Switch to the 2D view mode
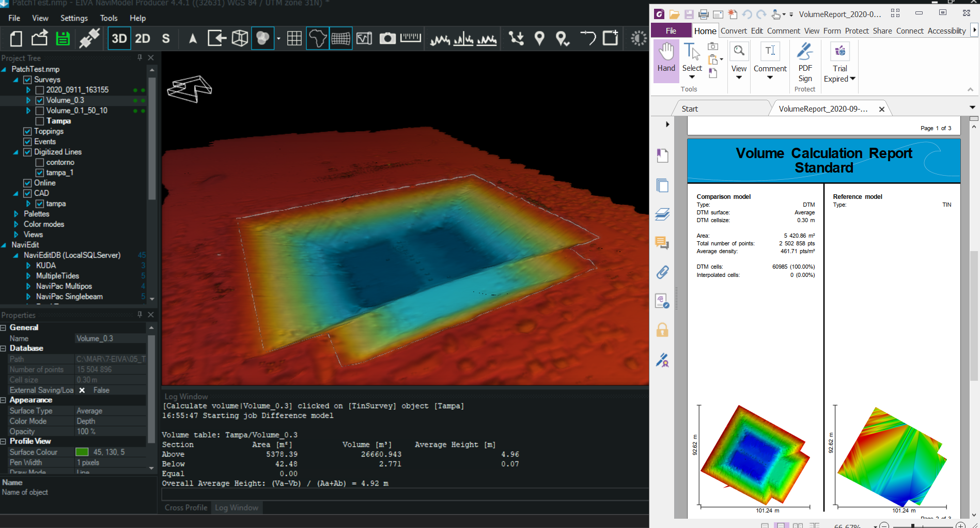 (143, 38)
